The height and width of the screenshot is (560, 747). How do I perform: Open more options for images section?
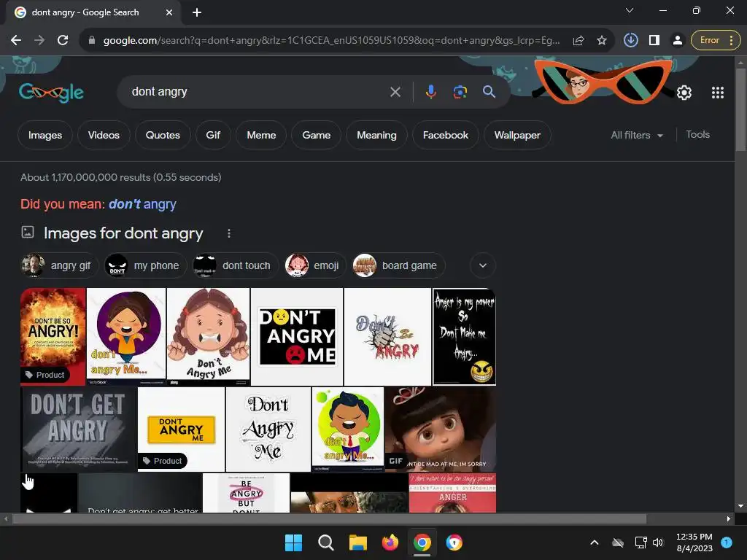tap(229, 233)
